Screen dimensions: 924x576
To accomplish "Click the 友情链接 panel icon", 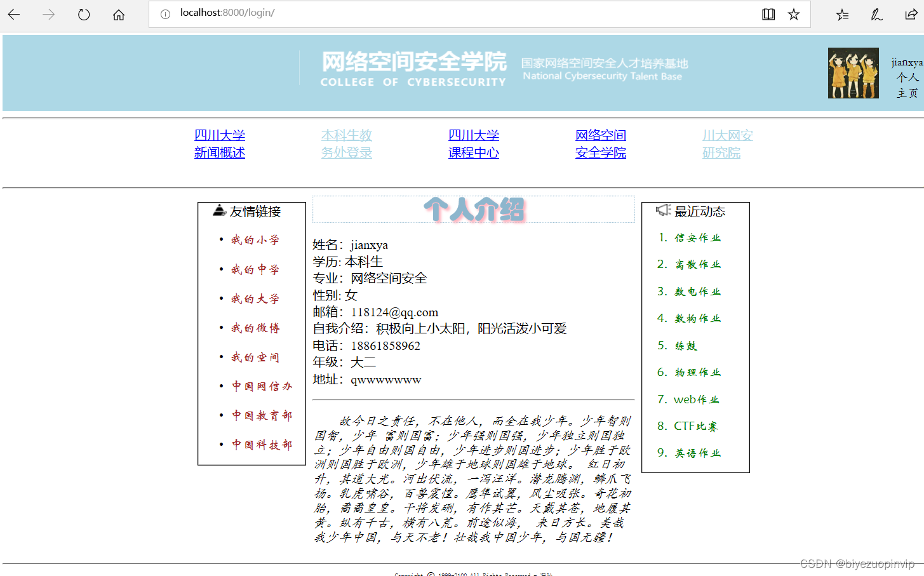I will click(x=220, y=210).
